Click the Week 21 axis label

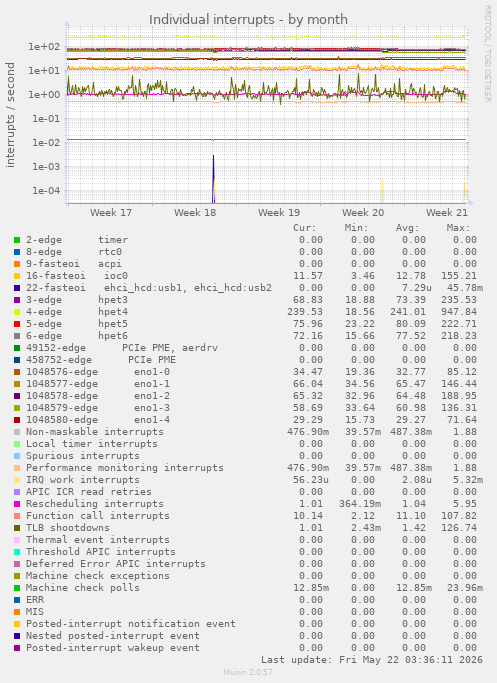(446, 213)
